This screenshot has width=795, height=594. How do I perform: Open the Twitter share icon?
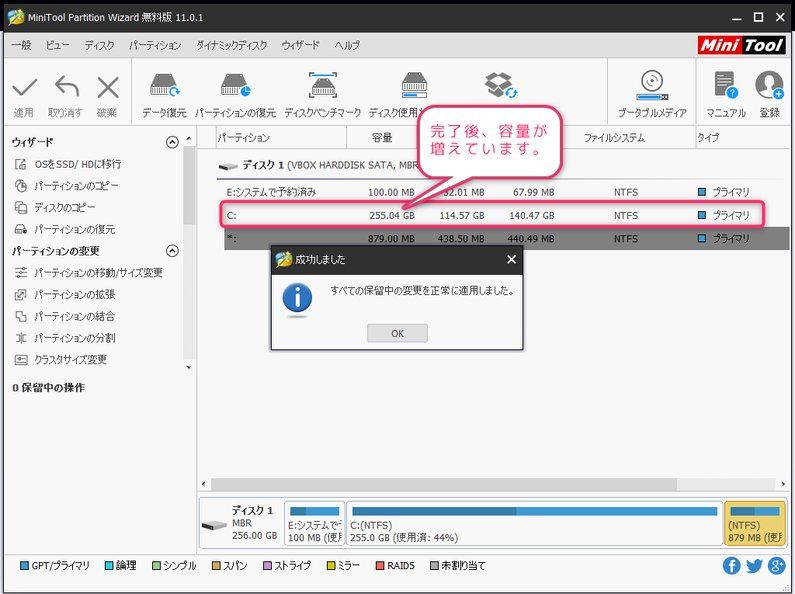754,566
